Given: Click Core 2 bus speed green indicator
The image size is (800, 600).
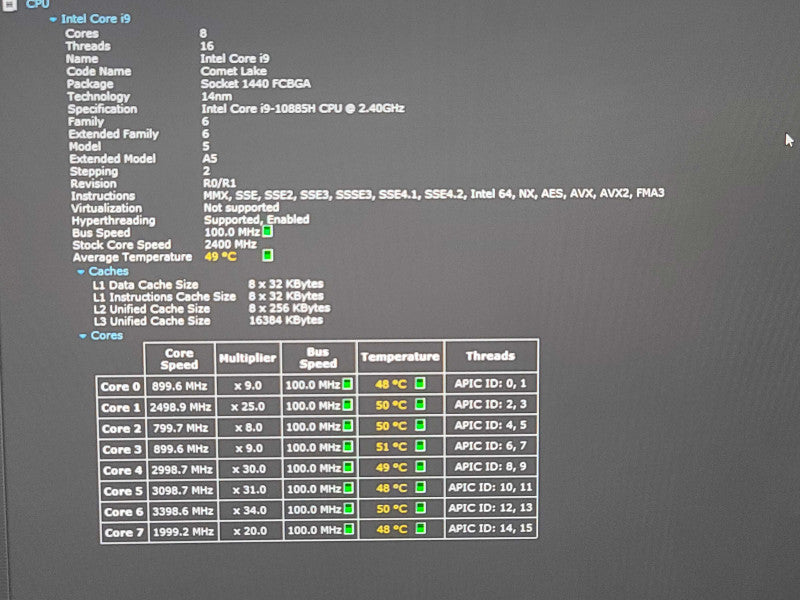Looking at the screenshot, I should point(348,426).
